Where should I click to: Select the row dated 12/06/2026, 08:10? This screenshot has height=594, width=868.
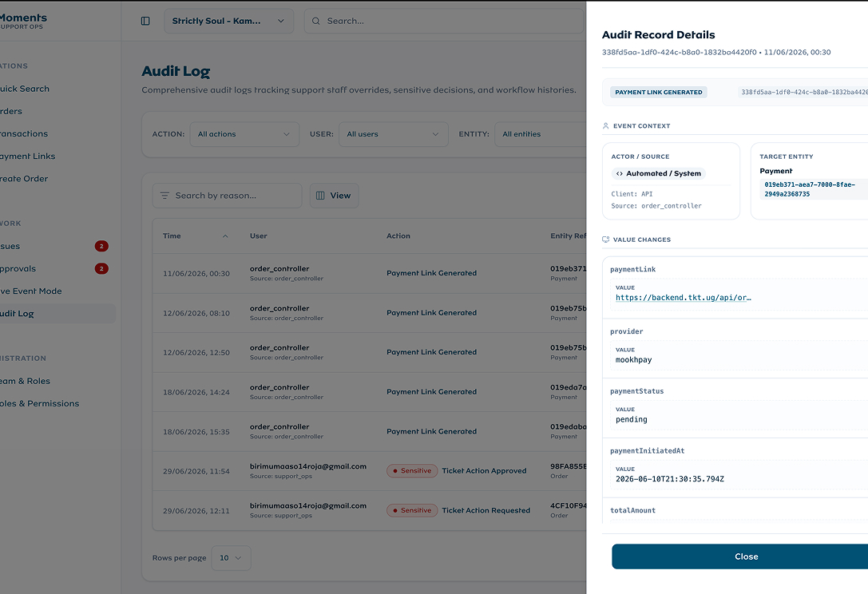point(369,313)
